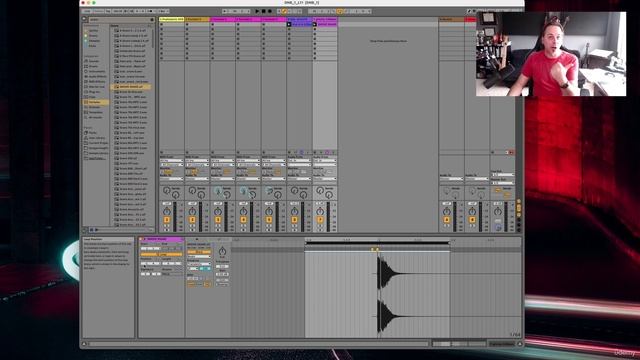
Task: Open the warp mode dropdown below Warp
Action: (198, 256)
